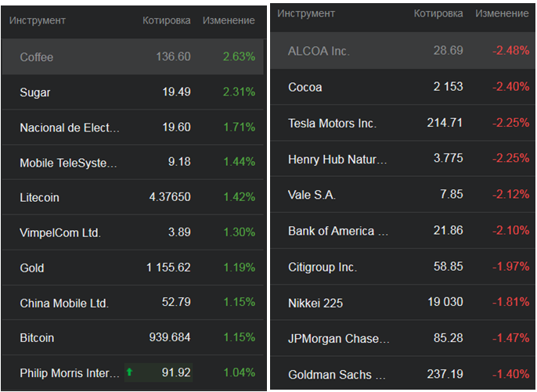Viewport: 537px width, 392px height.
Task: Open the Nikkei 225 index row
Action: point(315,303)
